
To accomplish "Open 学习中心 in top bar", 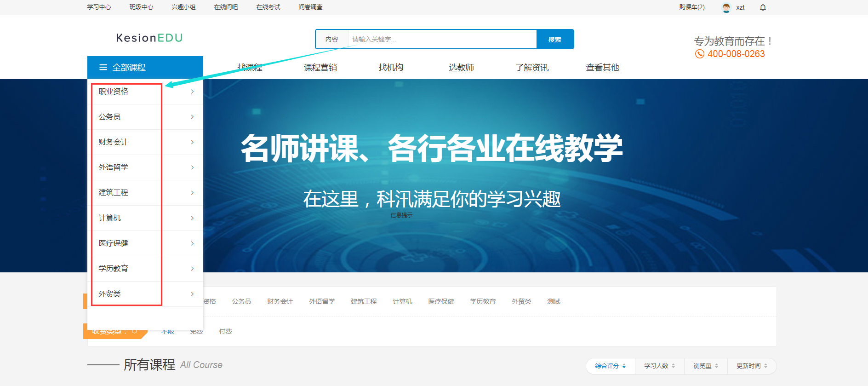I will [99, 7].
